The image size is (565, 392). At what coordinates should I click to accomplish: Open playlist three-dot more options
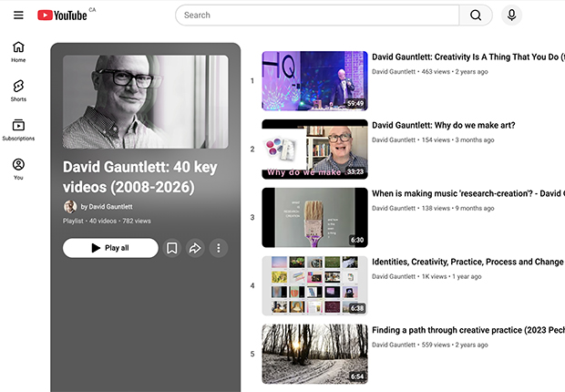[x=218, y=248]
